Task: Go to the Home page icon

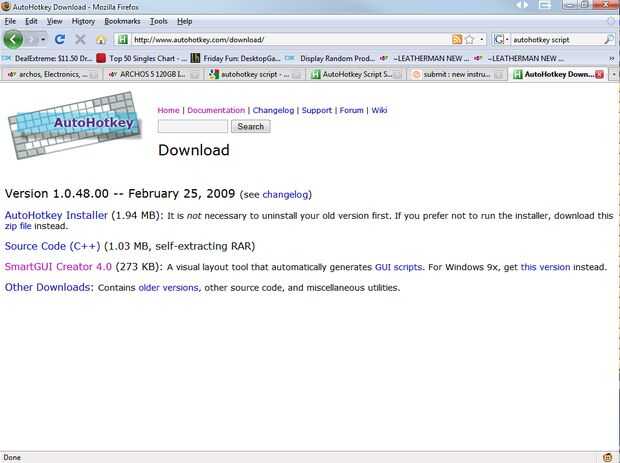Action: pyautogui.click(x=101, y=40)
